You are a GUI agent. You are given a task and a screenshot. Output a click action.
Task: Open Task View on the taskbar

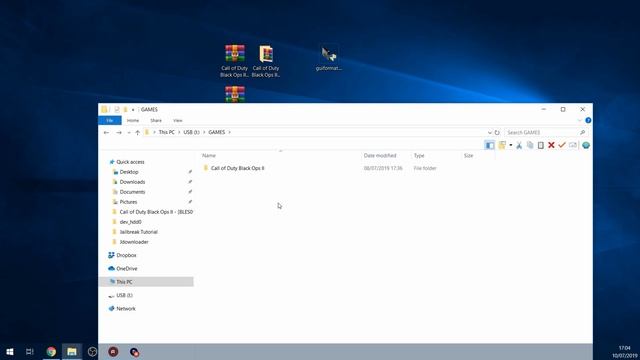[29, 351]
